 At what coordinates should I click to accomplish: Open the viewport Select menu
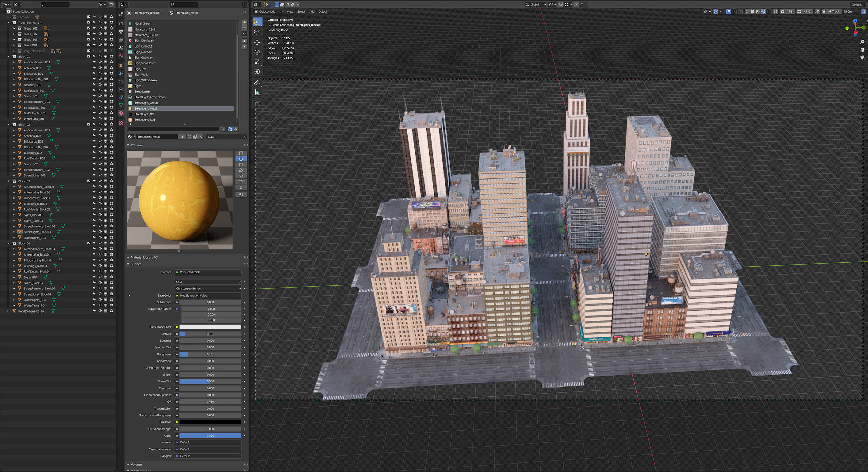(301, 12)
